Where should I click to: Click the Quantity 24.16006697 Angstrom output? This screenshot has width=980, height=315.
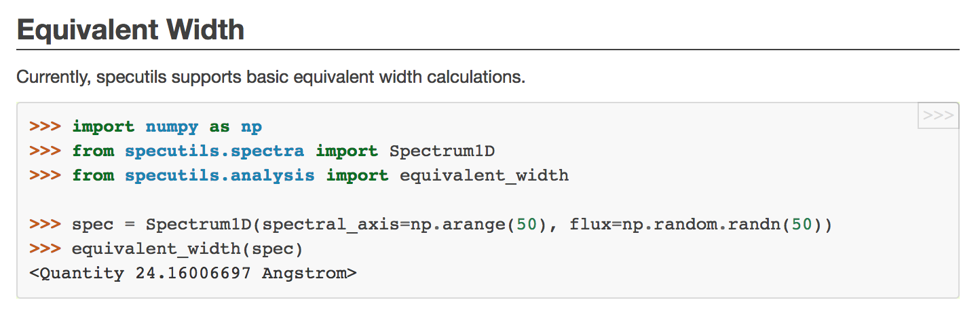click(x=193, y=274)
